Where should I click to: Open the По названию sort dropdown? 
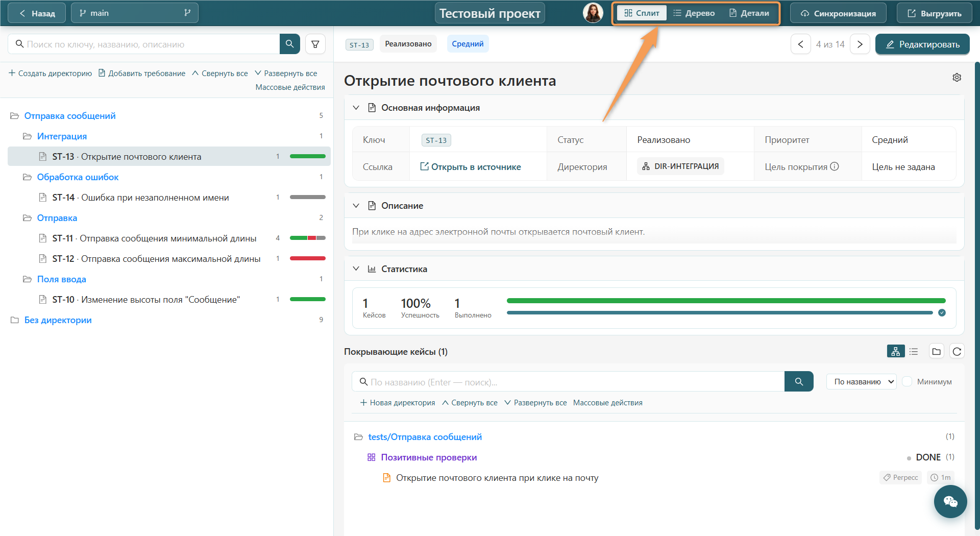pos(861,381)
